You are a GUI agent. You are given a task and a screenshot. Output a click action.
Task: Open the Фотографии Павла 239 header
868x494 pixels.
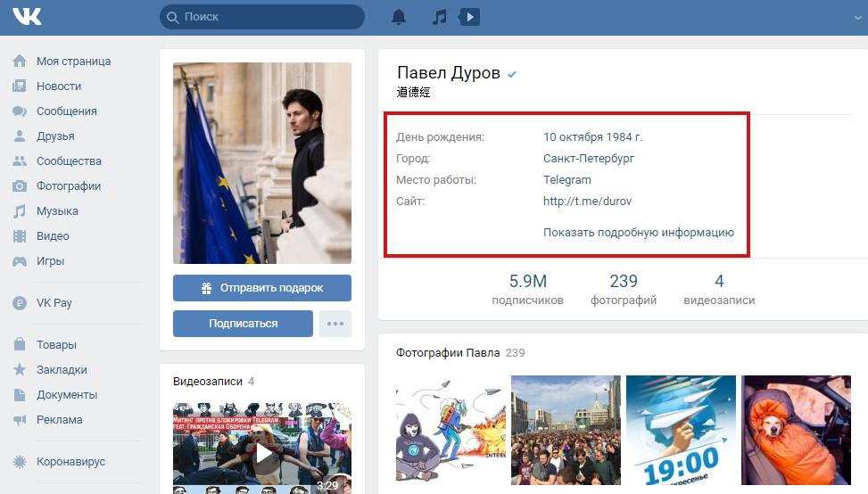pos(460,353)
